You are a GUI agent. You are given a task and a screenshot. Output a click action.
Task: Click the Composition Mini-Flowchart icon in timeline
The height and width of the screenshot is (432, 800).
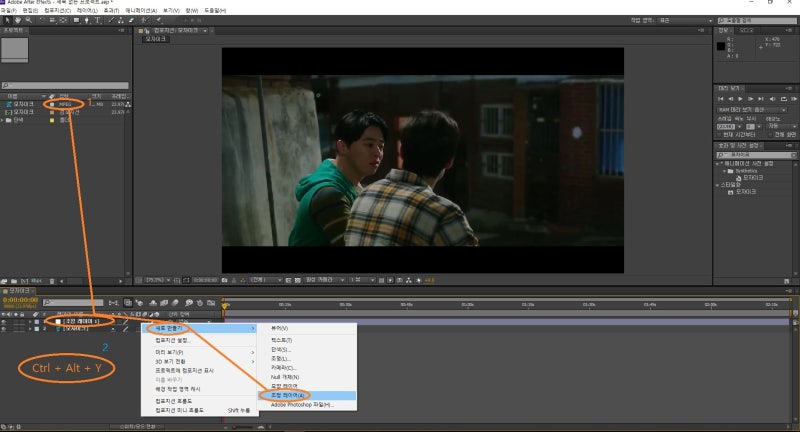coord(113,303)
